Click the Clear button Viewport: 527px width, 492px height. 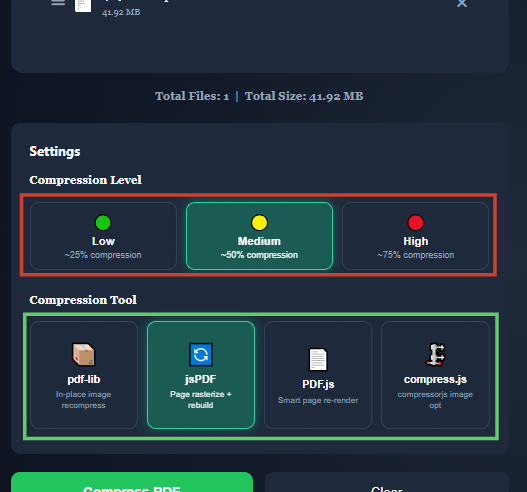[387, 482]
